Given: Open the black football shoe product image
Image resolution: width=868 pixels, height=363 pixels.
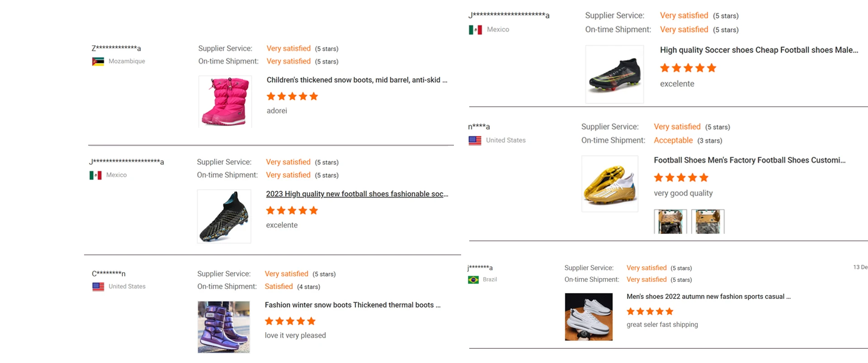Looking at the screenshot, I should [x=224, y=217].
